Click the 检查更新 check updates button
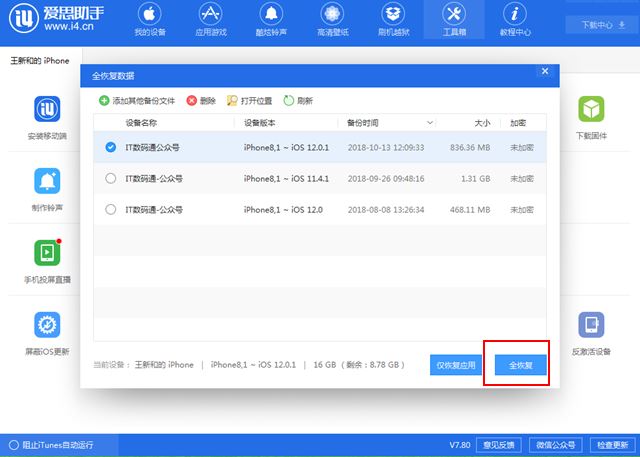Screen dimensions: 640x457 (x=613, y=445)
